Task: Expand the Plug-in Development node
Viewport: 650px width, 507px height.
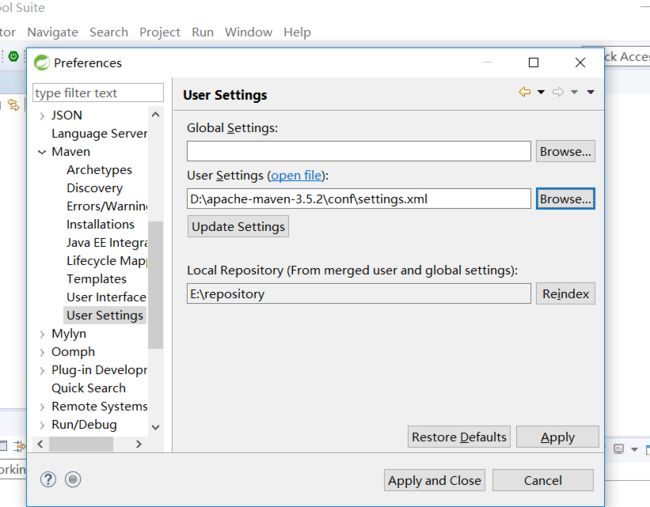Action: click(x=42, y=370)
